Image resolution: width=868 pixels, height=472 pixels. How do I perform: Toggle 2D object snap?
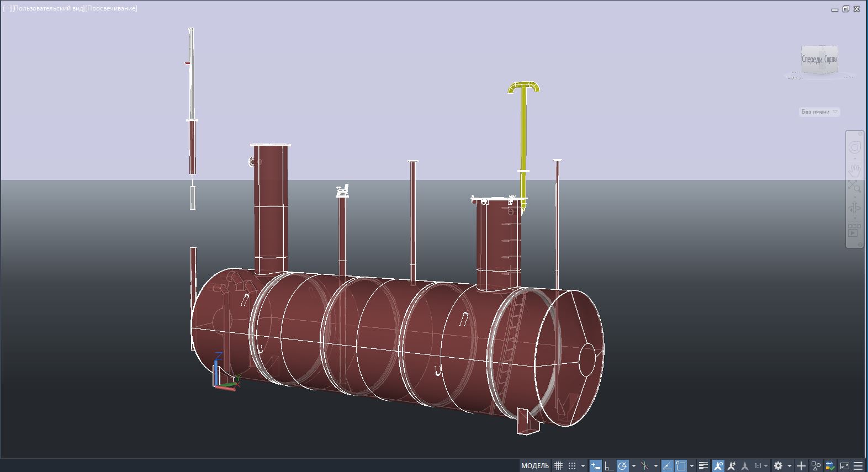[x=681, y=466]
